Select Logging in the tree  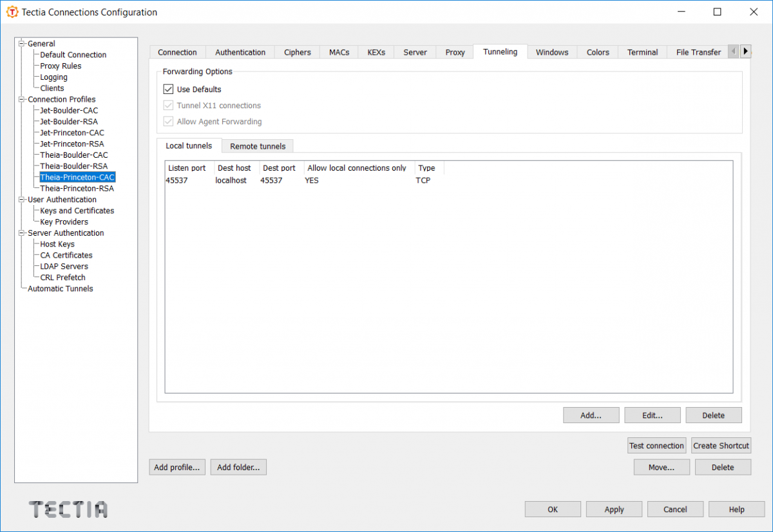53,77
